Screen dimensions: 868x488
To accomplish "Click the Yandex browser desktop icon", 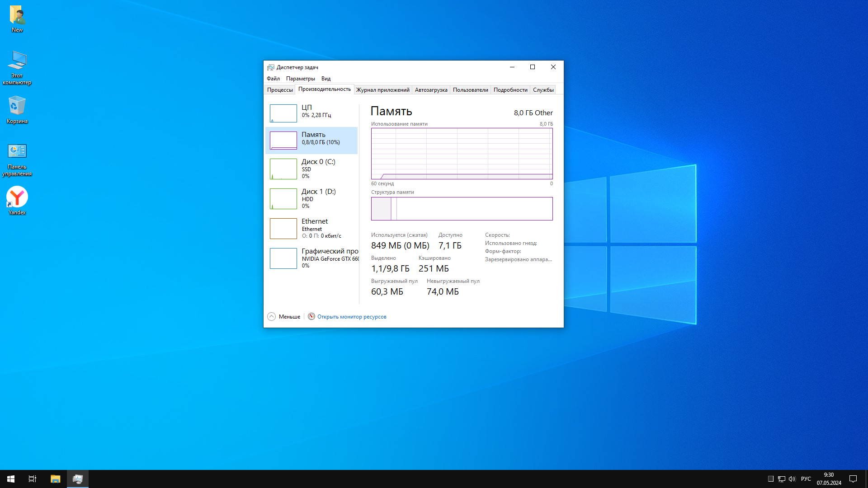I will click(x=17, y=198).
